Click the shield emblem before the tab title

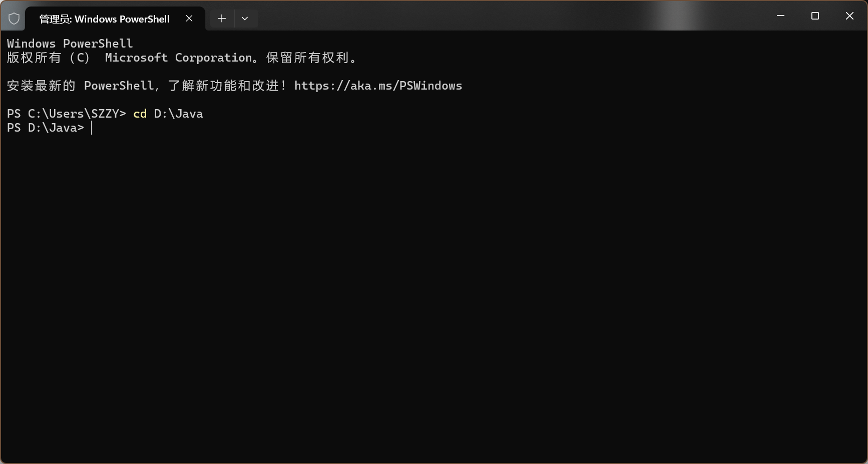point(14,18)
